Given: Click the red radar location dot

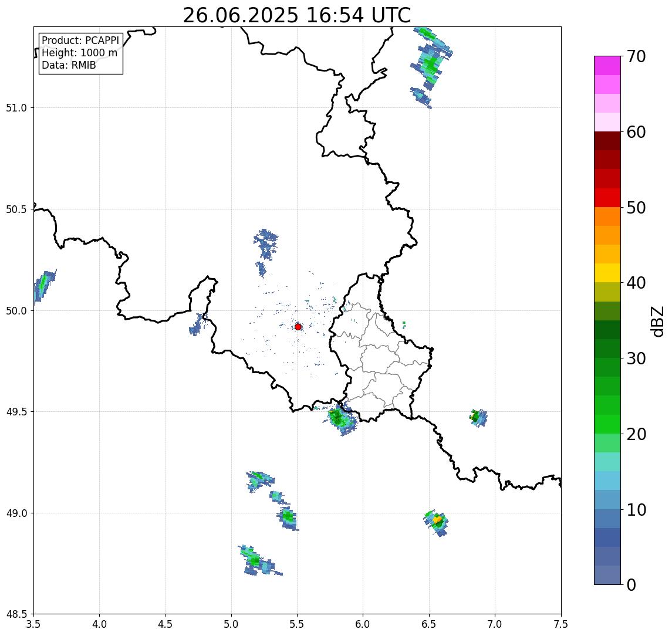Looking at the screenshot, I should coord(298,327).
